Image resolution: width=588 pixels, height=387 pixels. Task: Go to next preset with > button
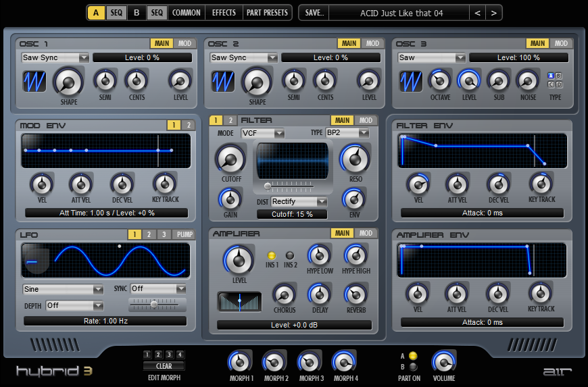click(x=494, y=13)
